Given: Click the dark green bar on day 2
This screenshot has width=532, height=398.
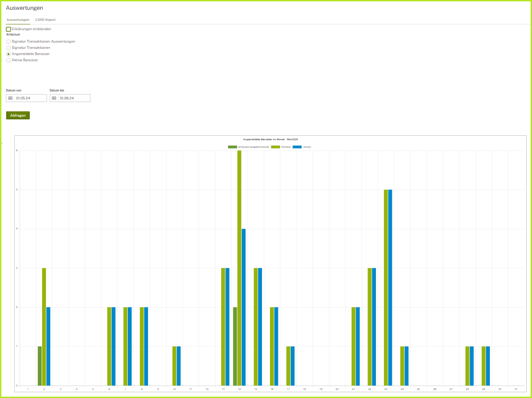Looking at the screenshot, I should click(x=40, y=366).
